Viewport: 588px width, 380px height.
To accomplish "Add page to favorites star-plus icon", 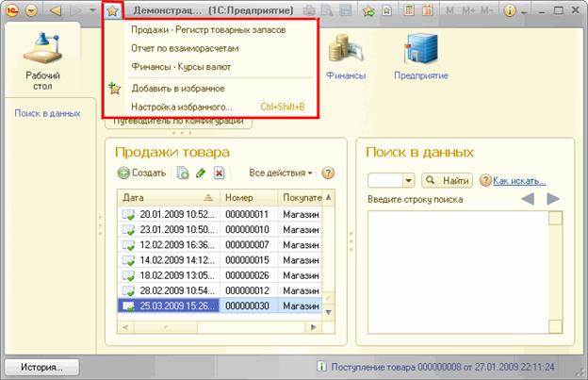I will pos(369,10).
